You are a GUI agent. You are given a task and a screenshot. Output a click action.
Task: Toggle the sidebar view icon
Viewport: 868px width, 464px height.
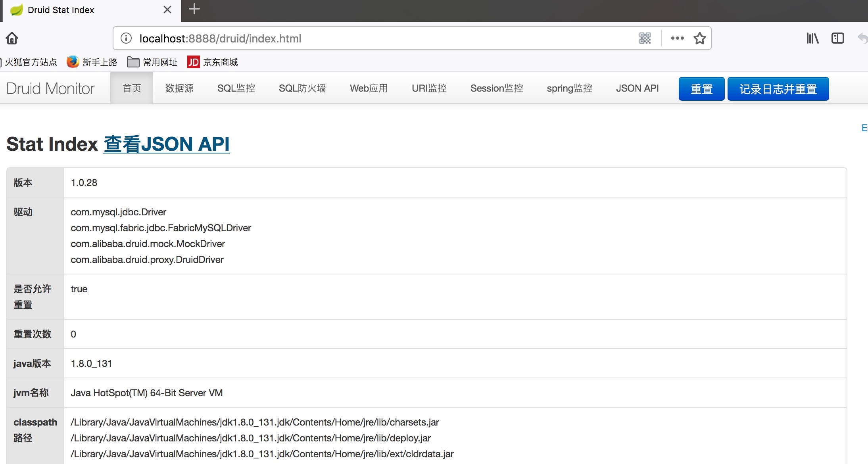pyautogui.click(x=837, y=38)
